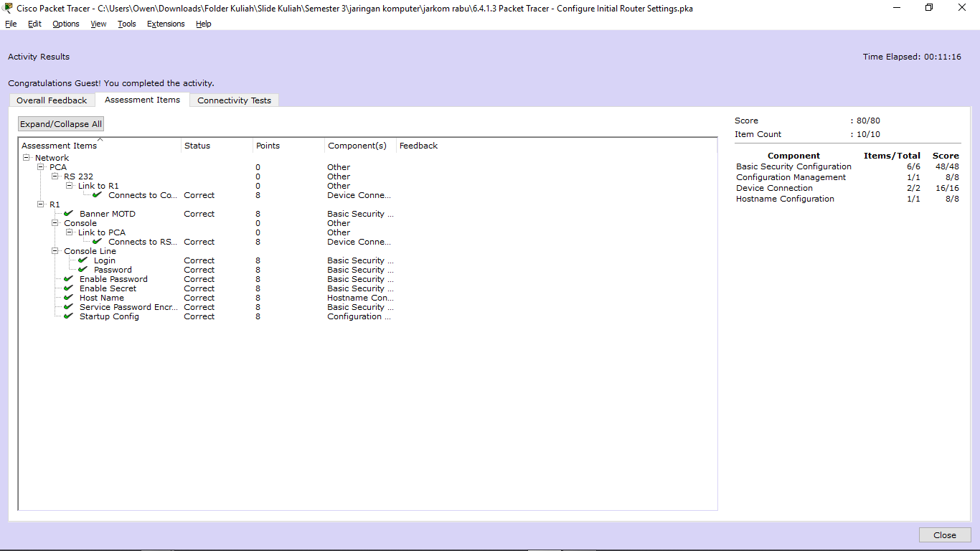Image resolution: width=980 pixels, height=551 pixels.
Task: Click the Banner MOTD green checkmark icon
Action: [x=69, y=214]
